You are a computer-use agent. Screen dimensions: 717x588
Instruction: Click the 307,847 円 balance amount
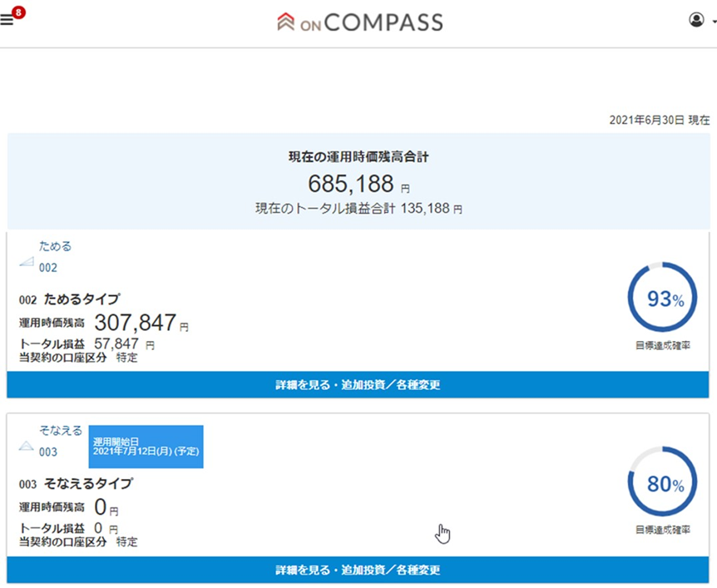coord(141,323)
